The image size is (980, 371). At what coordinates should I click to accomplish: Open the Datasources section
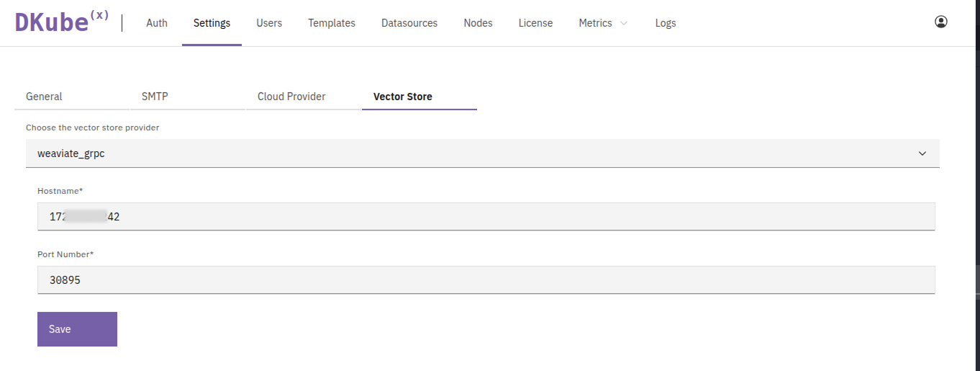409,23
